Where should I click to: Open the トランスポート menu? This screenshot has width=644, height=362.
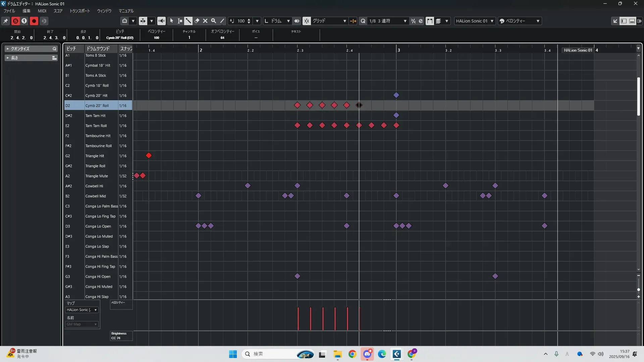click(x=79, y=11)
